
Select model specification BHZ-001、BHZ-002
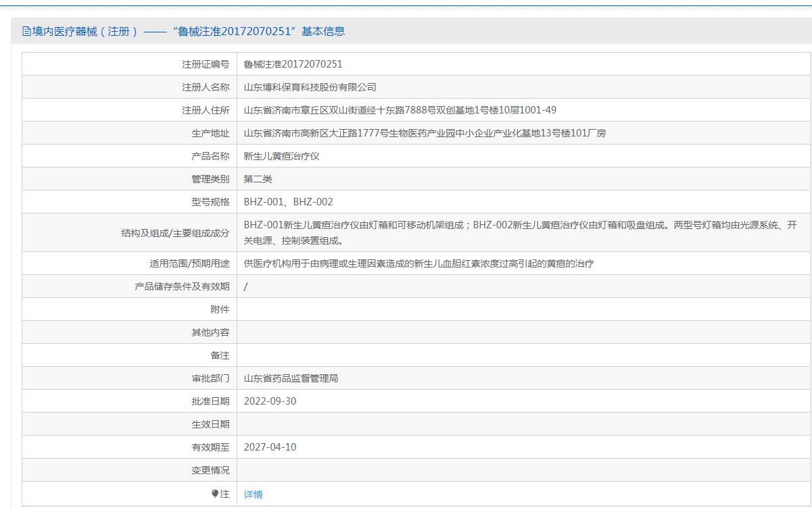(x=288, y=202)
